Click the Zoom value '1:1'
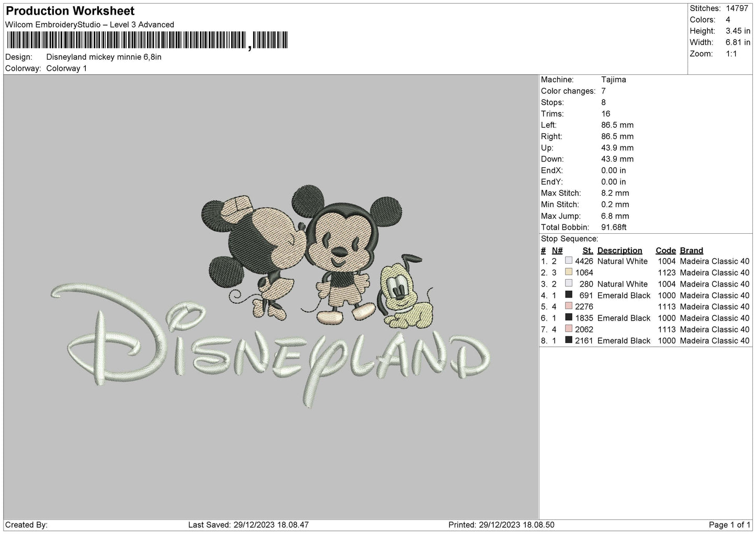Image resolution: width=756 pixels, height=534 pixels. coord(731,54)
